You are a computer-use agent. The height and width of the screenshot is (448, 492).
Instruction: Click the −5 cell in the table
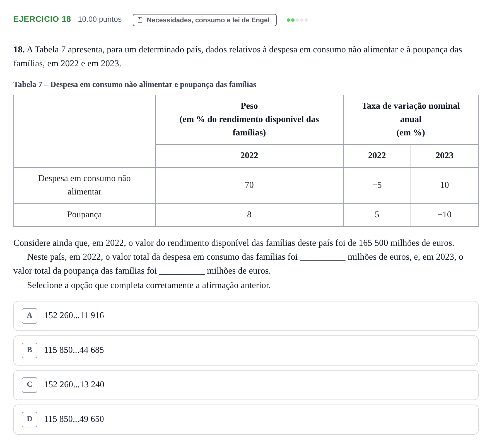(x=377, y=185)
